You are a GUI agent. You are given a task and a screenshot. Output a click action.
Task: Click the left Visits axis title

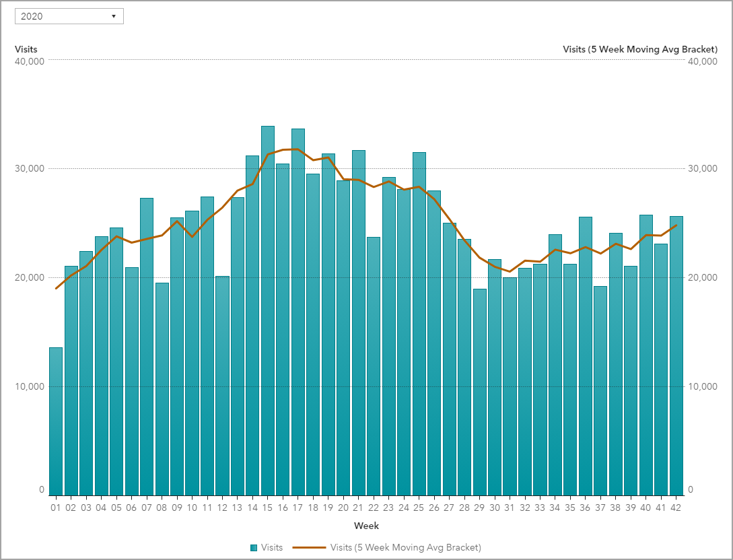pos(26,49)
